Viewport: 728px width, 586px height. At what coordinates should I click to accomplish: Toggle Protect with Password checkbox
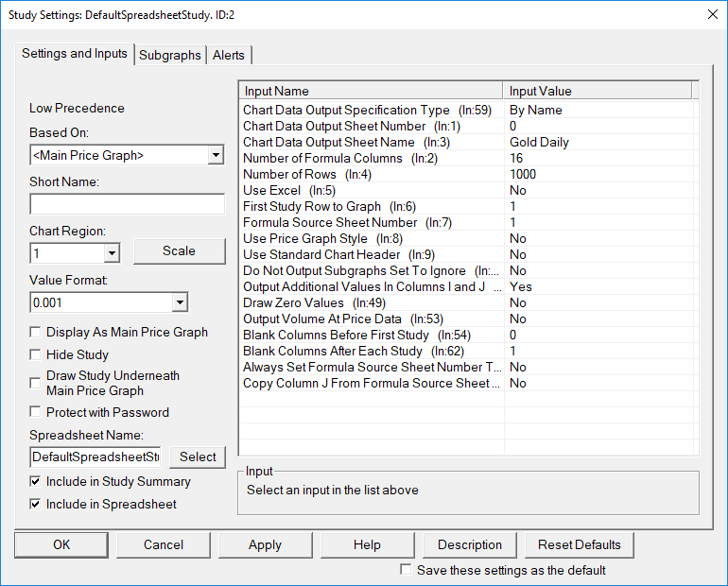click(x=36, y=412)
